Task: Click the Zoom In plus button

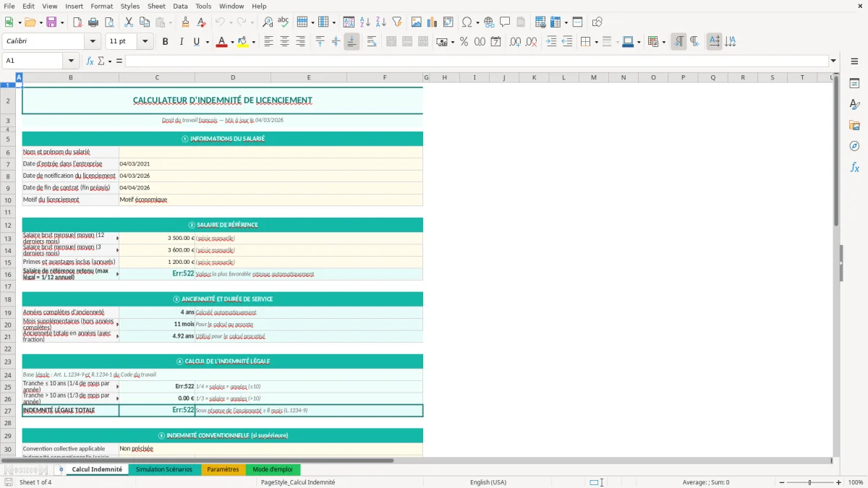Action: tap(839, 482)
